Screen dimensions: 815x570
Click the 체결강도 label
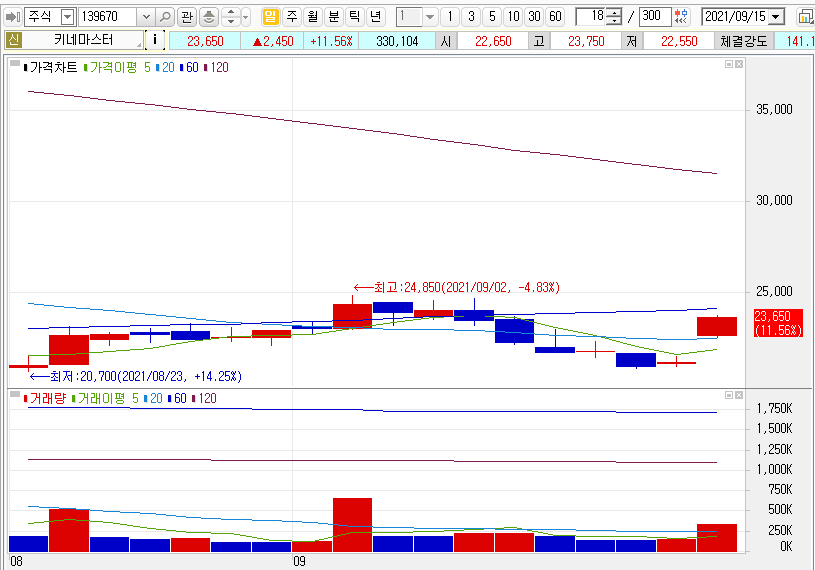tap(744, 41)
